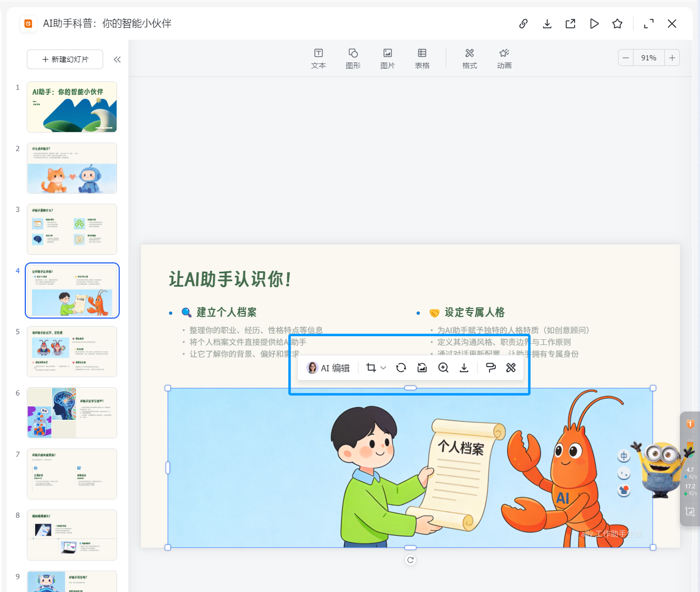
Task: Click the heading 设定专属人格
Action: (475, 312)
